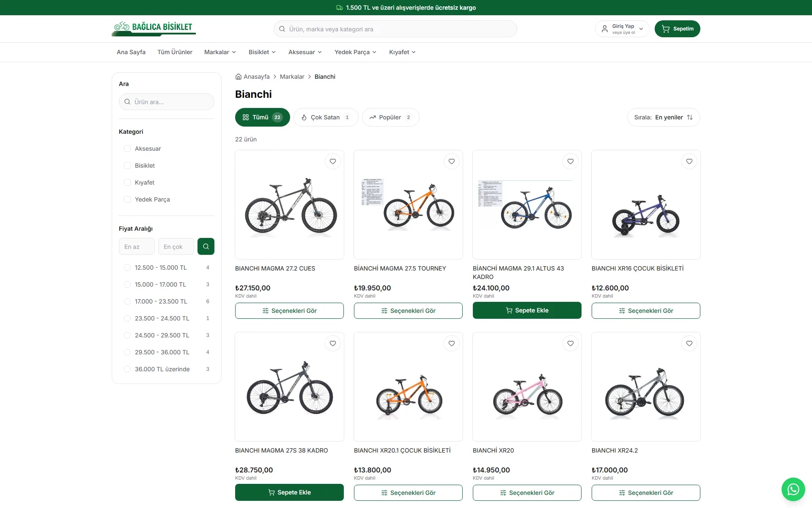The height and width of the screenshot is (508, 812).
Task: Select the 15.000 - 17.000 TL price range
Action: tap(127, 284)
